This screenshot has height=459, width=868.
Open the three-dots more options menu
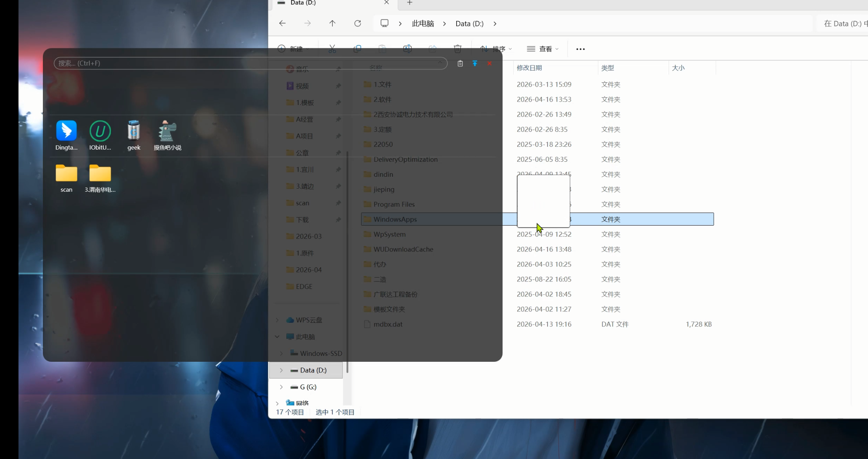coord(580,49)
